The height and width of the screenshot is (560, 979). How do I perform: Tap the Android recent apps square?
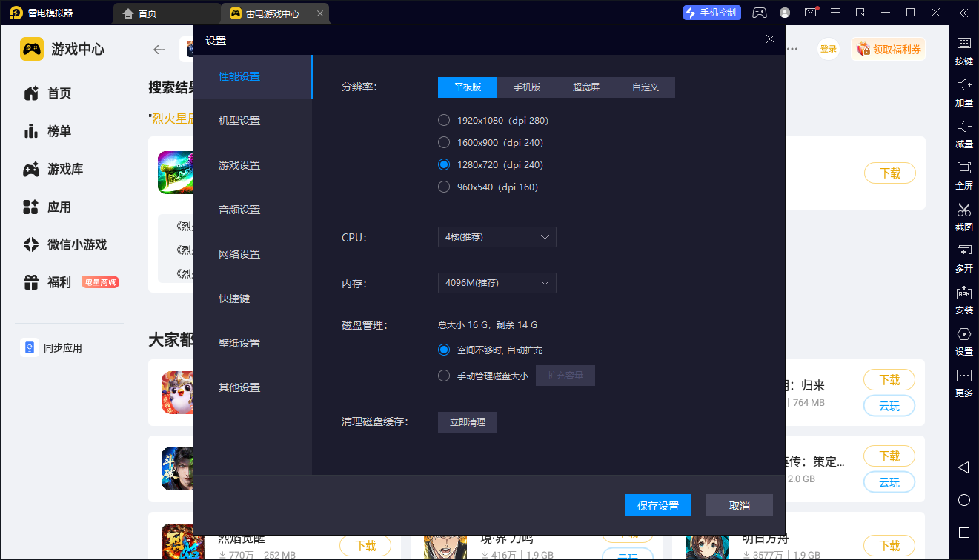pyautogui.click(x=963, y=533)
